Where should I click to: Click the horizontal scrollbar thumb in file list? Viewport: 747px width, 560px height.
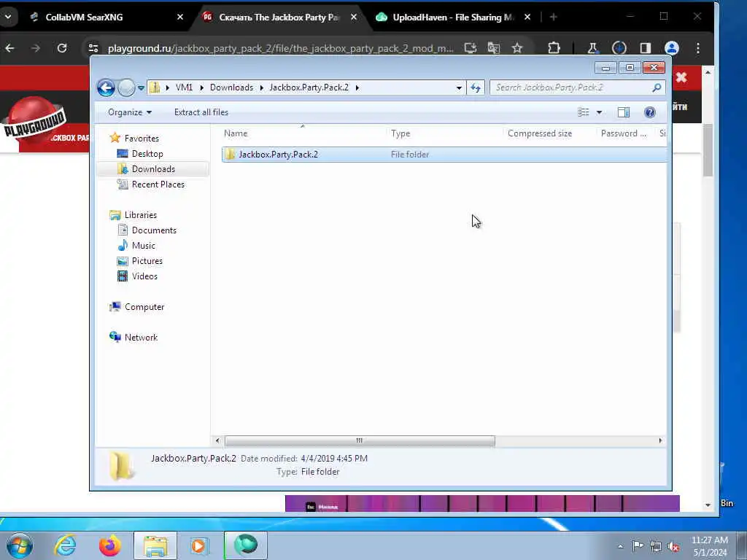pyautogui.click(x=360, y=441)
